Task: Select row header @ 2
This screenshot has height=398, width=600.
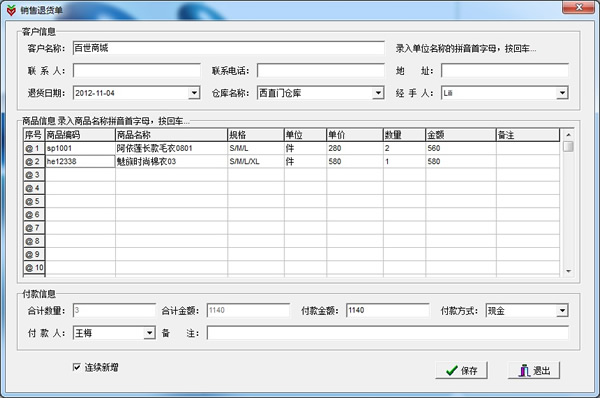Action: click(x=34, y=161)
